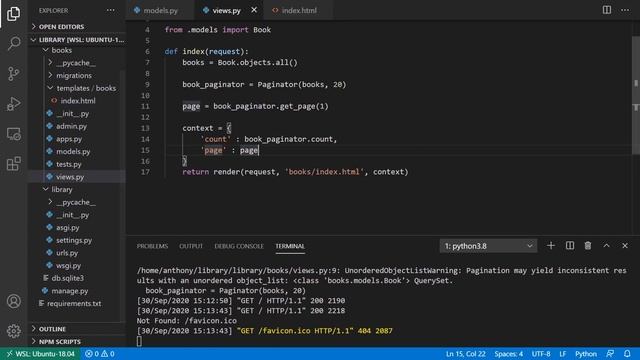Switch to index.html editor tab
Viewport: 640px width, 360px height.
299,10
